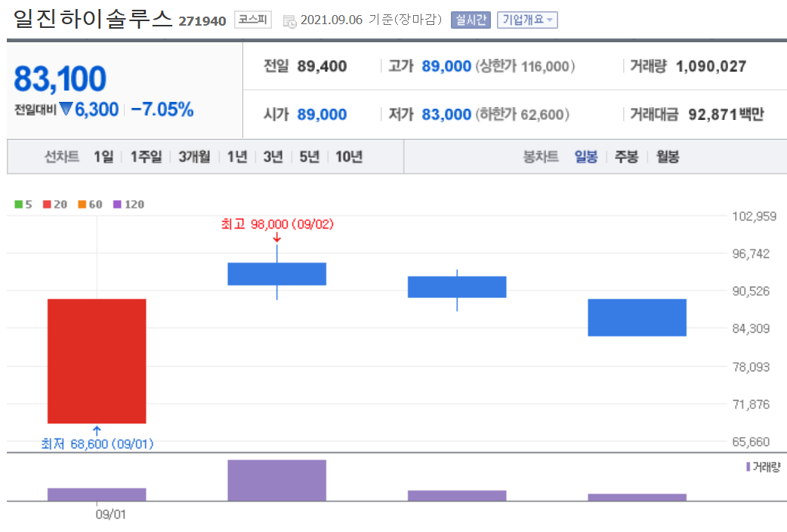Screen dimensions: 787x532
Task: Click the 실시간 real-time button
Action: tap(471, 20)
